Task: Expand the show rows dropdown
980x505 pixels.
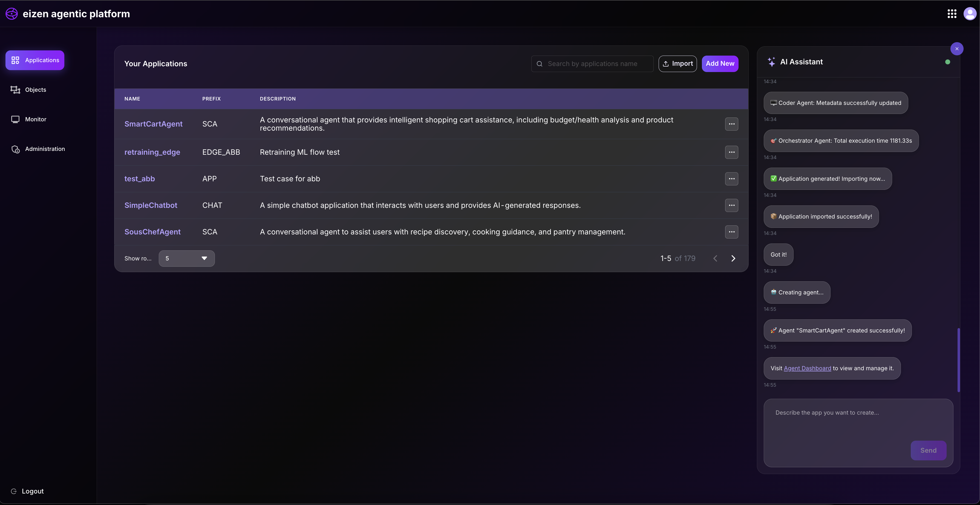Action: coord(186,259)
